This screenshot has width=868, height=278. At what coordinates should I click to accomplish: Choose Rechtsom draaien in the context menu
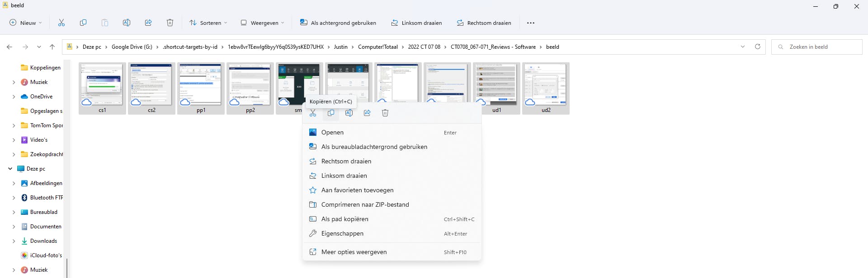[392, 161]
